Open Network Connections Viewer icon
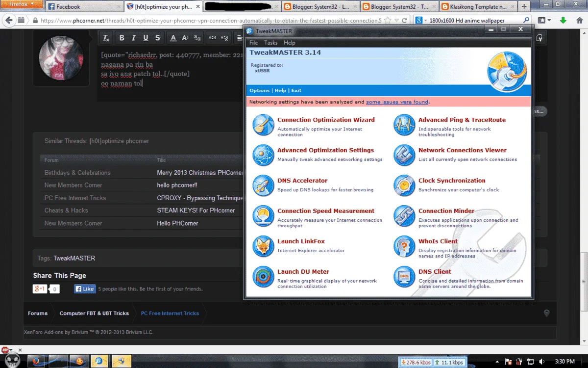Image resolution: width=588 pixels, height=368 pixels. 404,155
